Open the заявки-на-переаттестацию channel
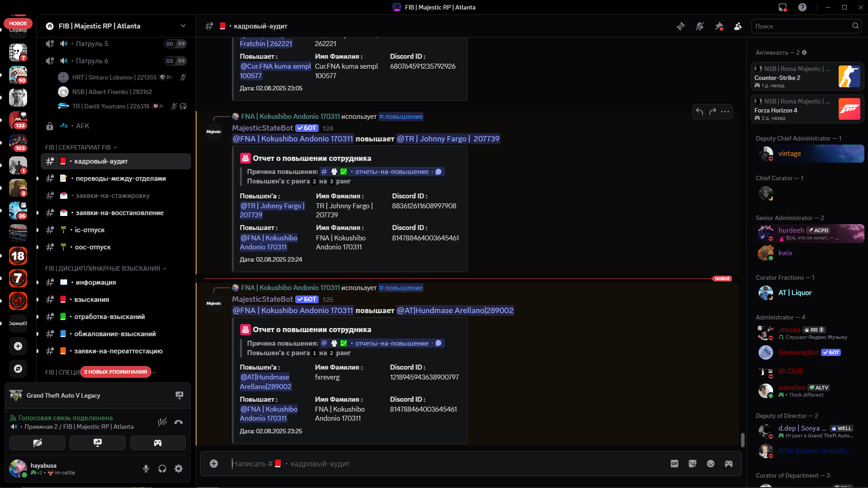The width and height of the screenshot is (868, 488). (x=116, y=351)
